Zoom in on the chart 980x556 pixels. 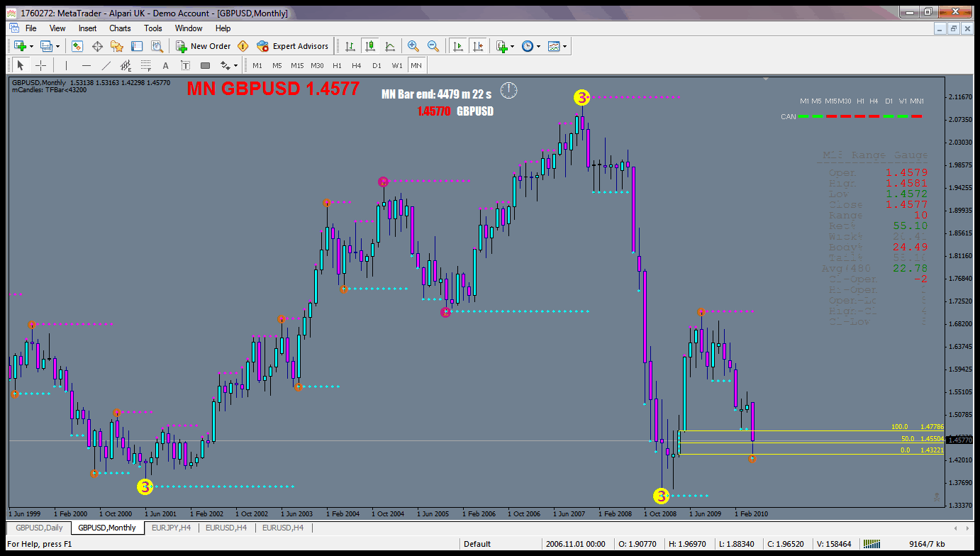(x=413, y=46)
